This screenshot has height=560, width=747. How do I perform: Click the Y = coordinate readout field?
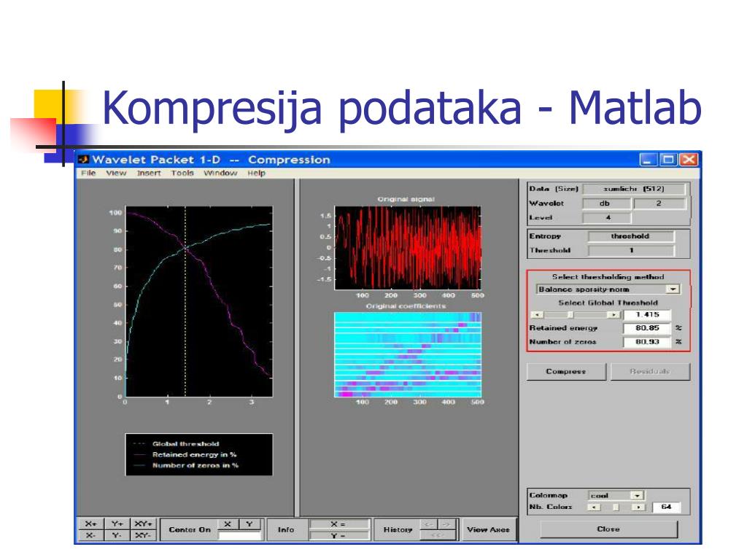coord(338,536)
